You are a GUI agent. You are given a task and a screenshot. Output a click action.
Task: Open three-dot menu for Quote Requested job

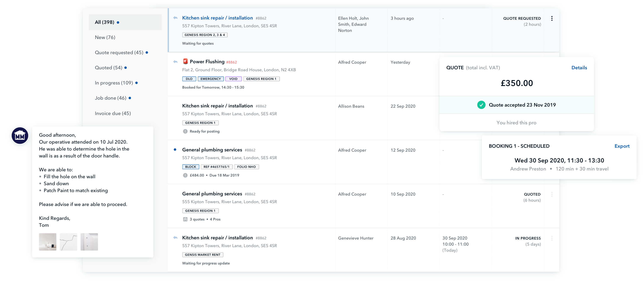pos(551,18)
